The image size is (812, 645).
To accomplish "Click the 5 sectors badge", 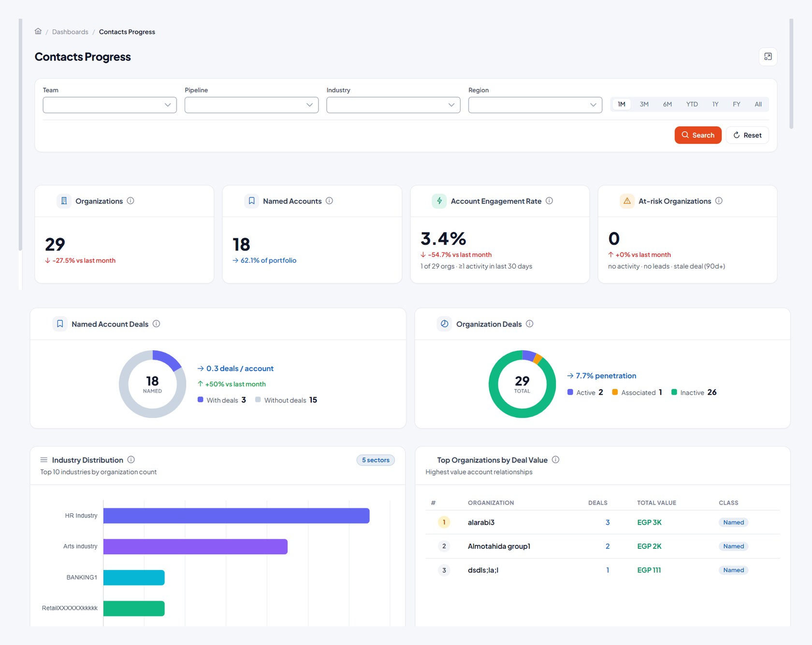I will [376, 460].
